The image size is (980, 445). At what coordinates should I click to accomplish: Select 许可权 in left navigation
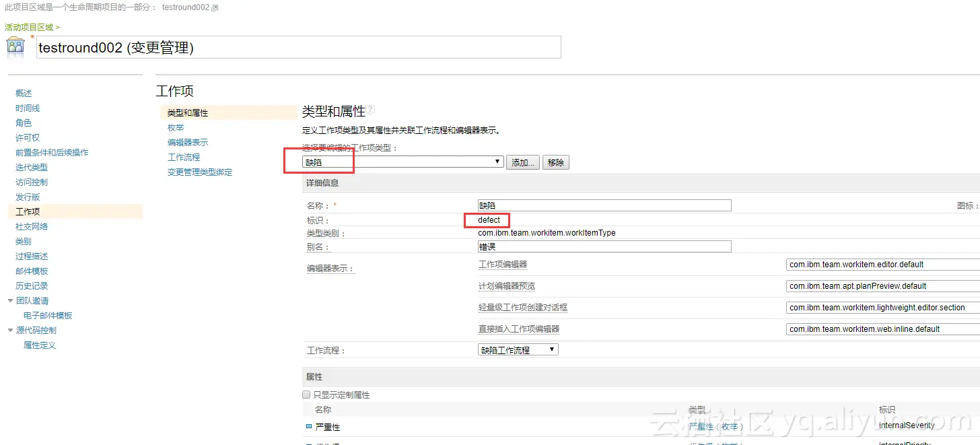click(28, 137)
